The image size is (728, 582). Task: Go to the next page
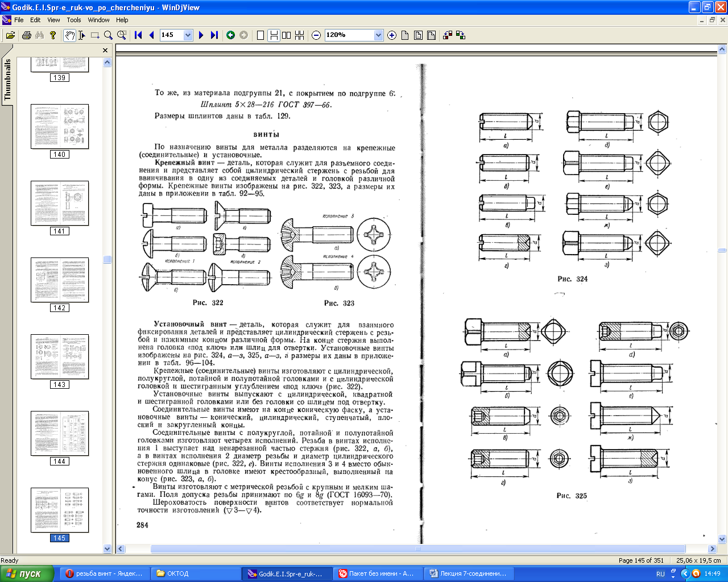tap(201, 35)
